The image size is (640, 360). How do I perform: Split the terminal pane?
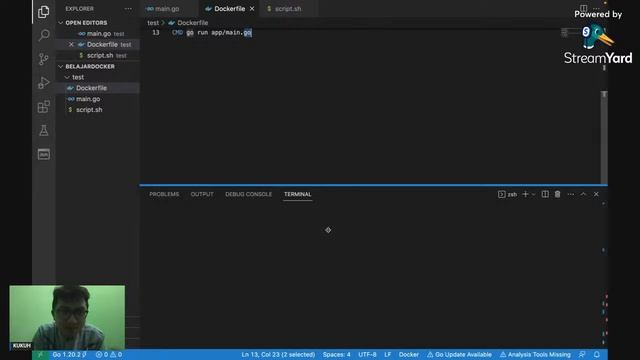(x=545, y=194)
